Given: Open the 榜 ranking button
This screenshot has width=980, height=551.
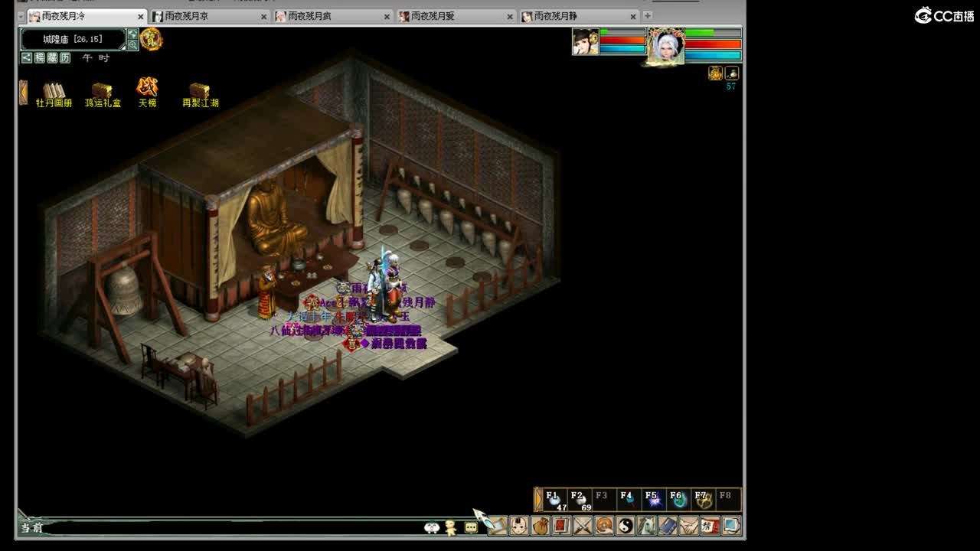Looking at the screenshot, I should pos(40,57).
